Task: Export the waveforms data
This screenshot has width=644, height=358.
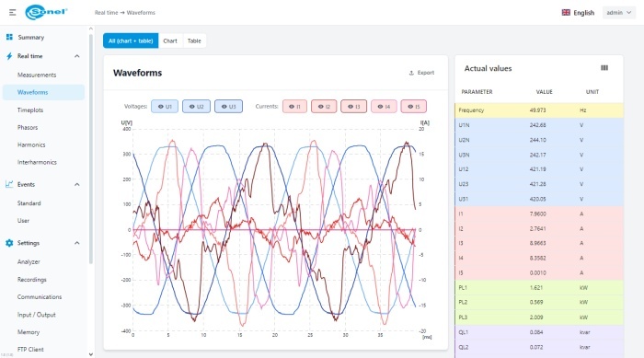Action: coord(421,73)
